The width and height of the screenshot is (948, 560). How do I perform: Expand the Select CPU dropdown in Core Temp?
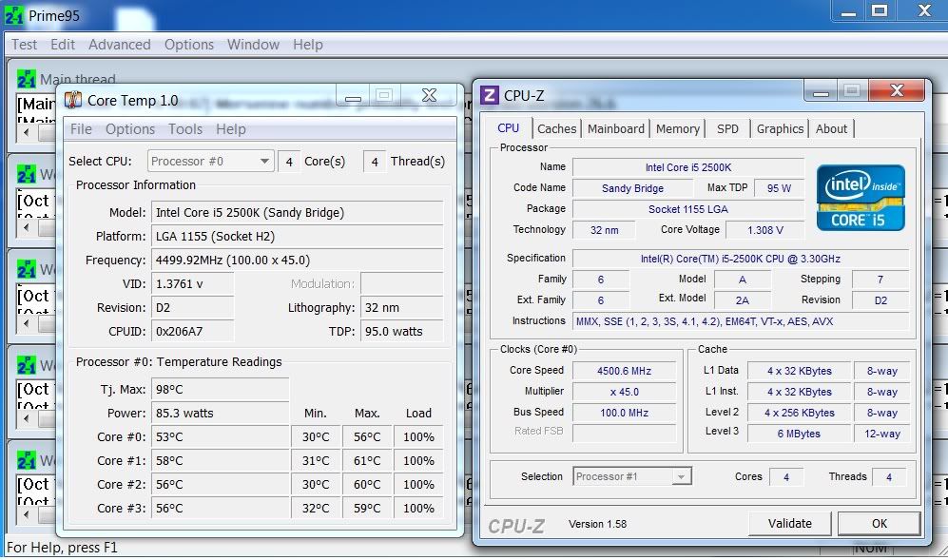pyautogui.click(x=264, y=162)
